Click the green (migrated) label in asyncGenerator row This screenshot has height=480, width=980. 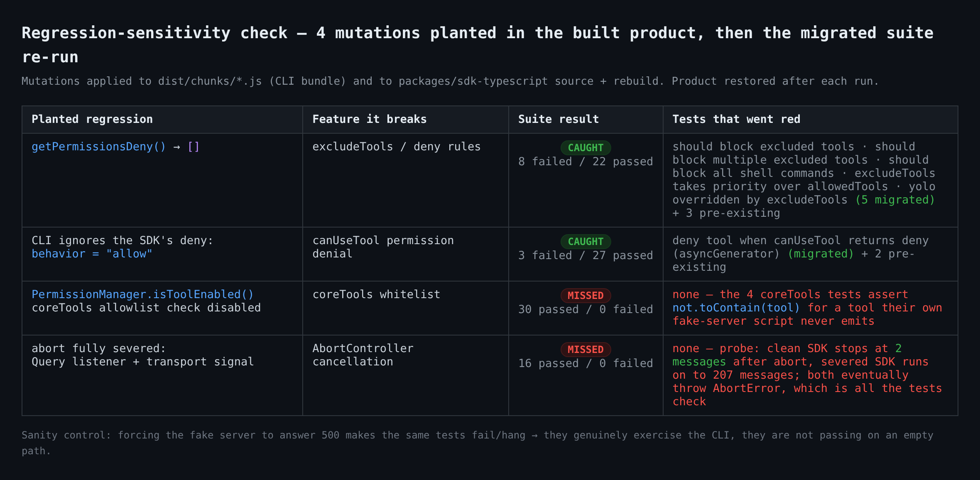821,254
